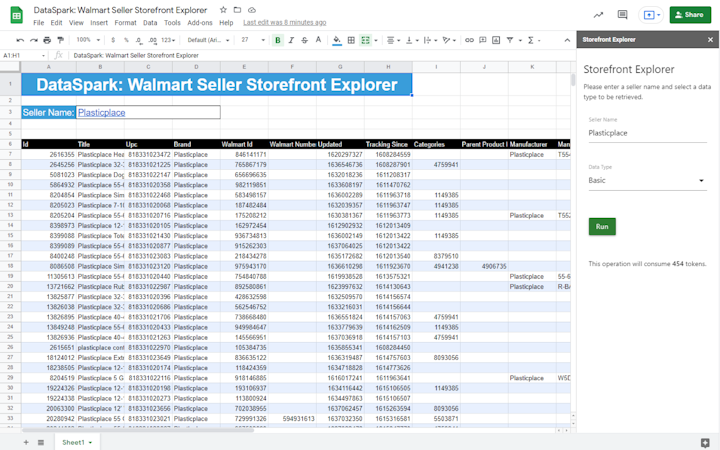This screenshot has width=720, height=450.
Task: Open the Explore button at bottom right
Action: point(705,443)
